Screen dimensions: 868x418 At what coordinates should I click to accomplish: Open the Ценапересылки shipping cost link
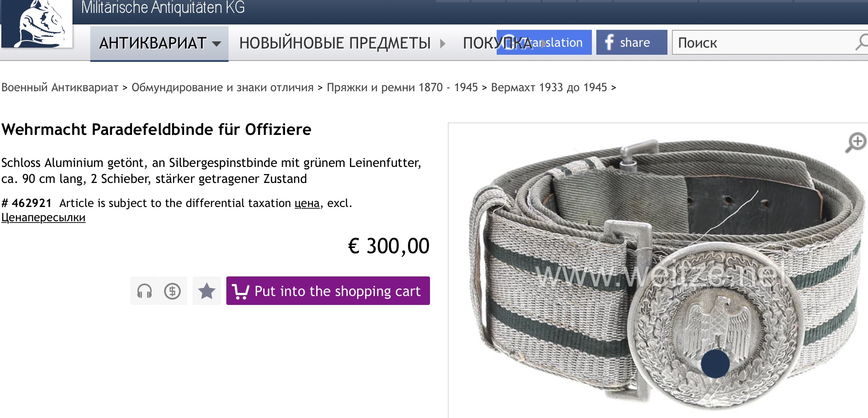click(43, 218)
